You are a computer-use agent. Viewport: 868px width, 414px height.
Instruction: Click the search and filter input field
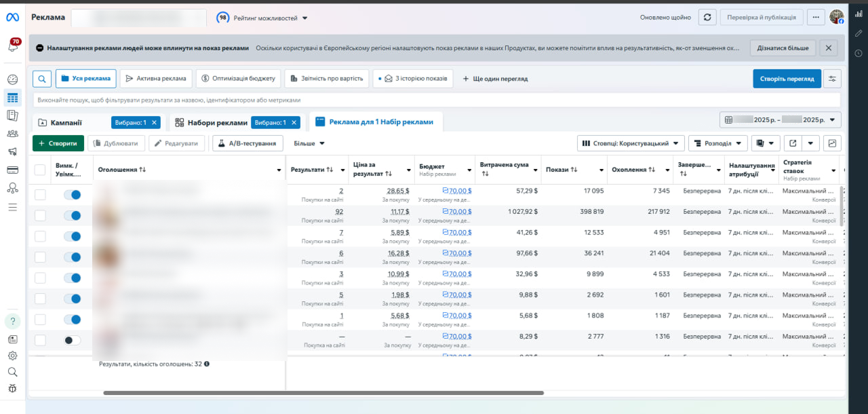437,100
